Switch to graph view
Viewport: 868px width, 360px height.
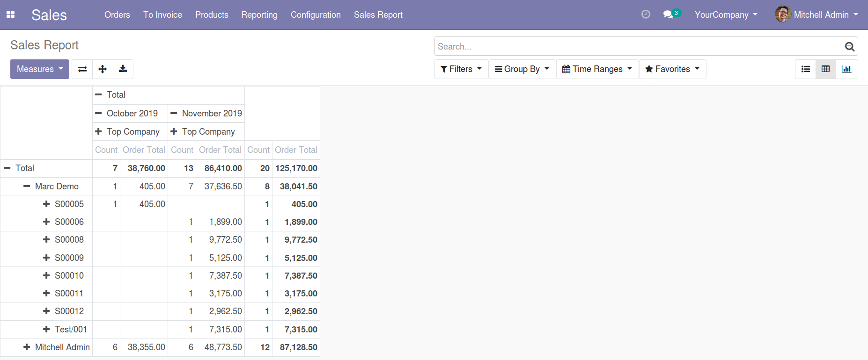click(846, 69)
